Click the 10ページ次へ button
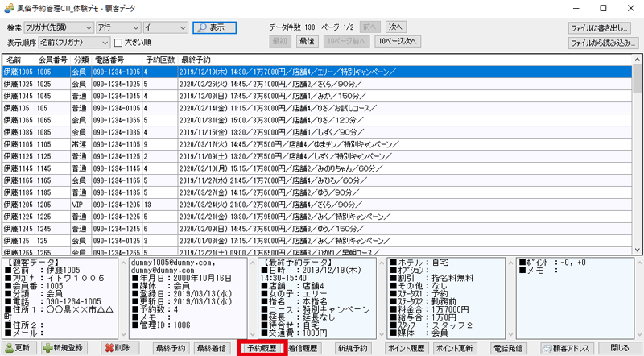This screenshot has width=644, height=356. [x=398, y=41]
